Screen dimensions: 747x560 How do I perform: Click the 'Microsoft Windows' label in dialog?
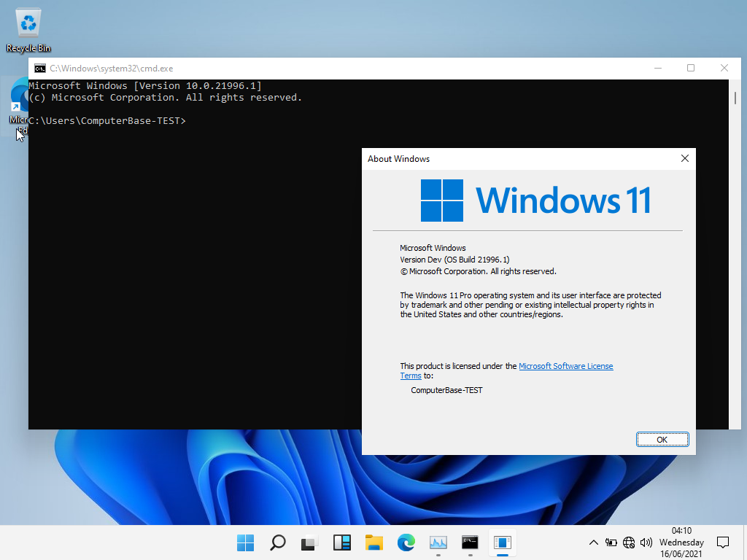pos(433,248)
